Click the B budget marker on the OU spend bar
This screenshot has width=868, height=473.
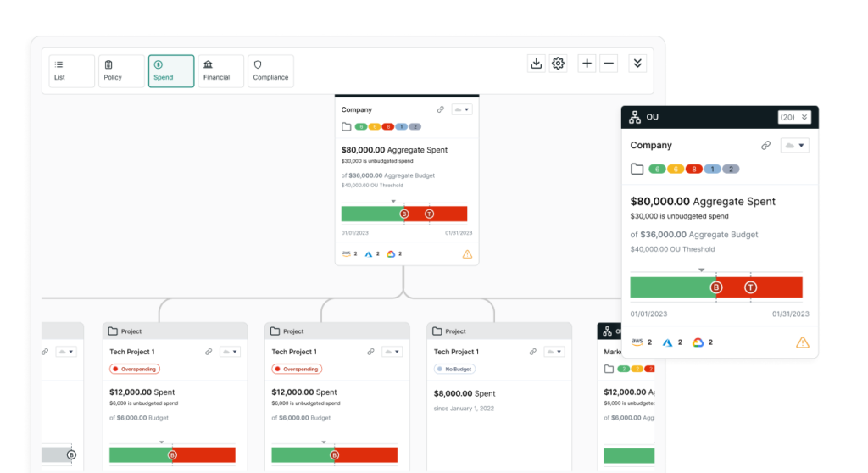[x=716, y=287]
